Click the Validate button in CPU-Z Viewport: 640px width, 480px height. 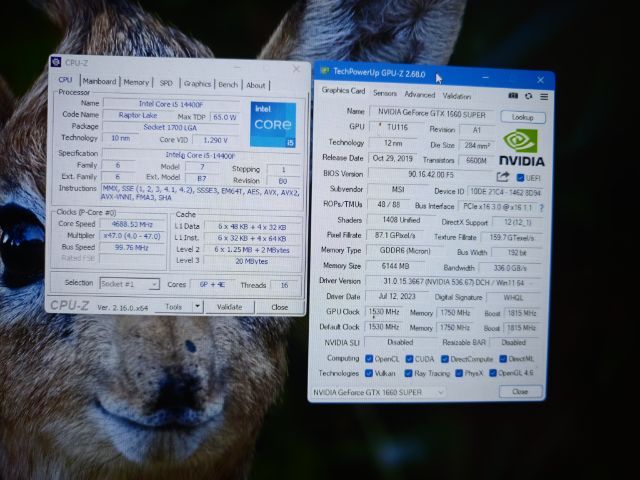[x=229, y=307]
